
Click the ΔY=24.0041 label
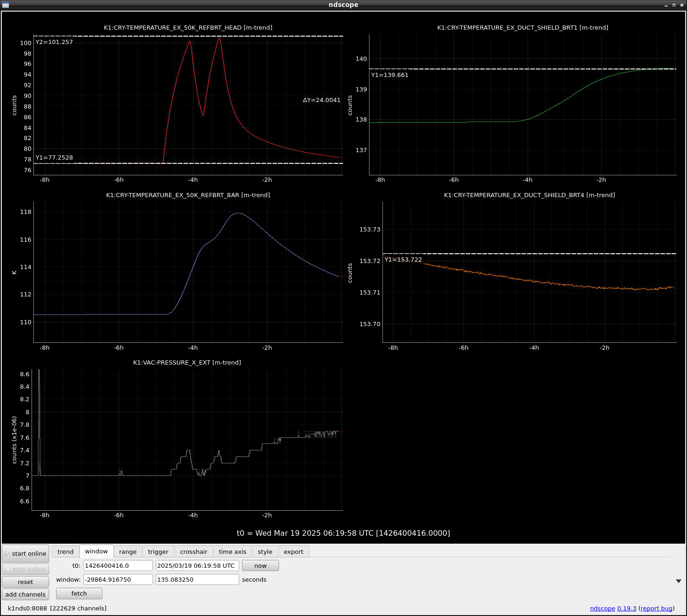(322, 100)
